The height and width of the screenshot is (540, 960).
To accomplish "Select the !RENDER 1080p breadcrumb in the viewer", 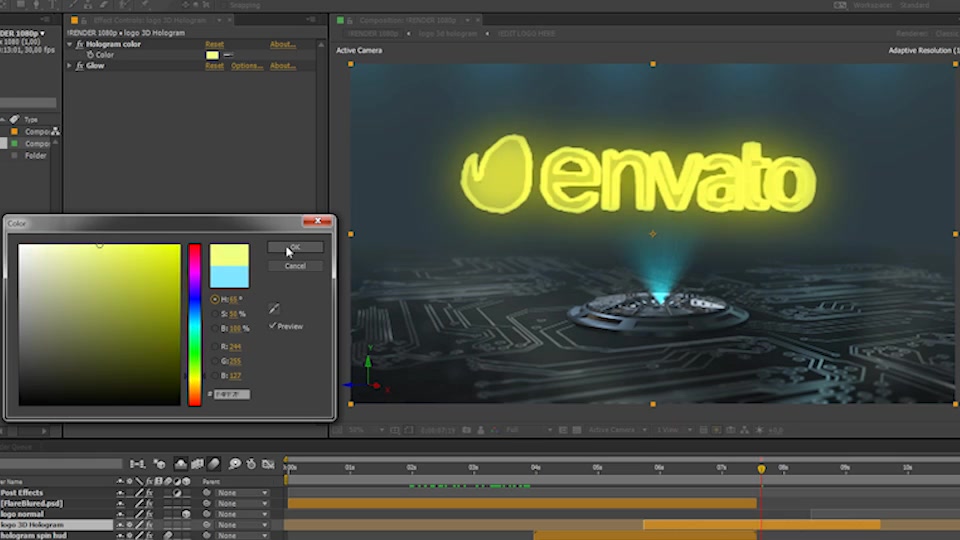I will tap(373, 34).
